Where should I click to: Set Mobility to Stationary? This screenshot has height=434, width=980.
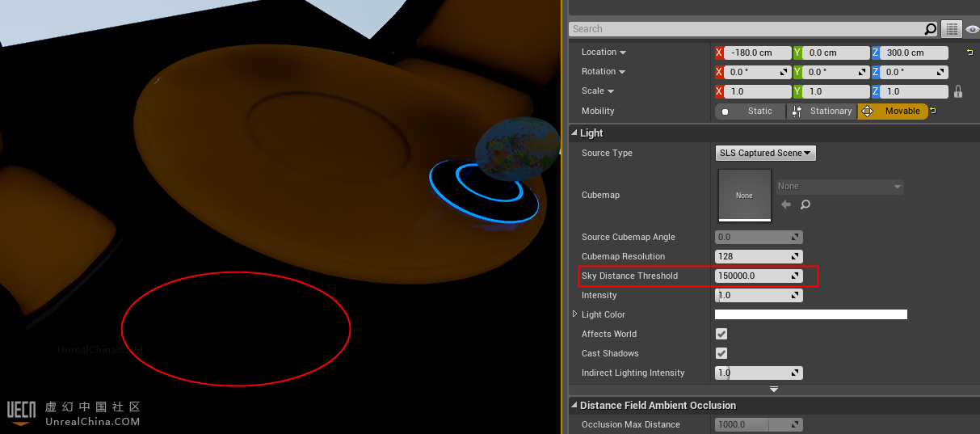pyautogui.click(x=822, y=111)
